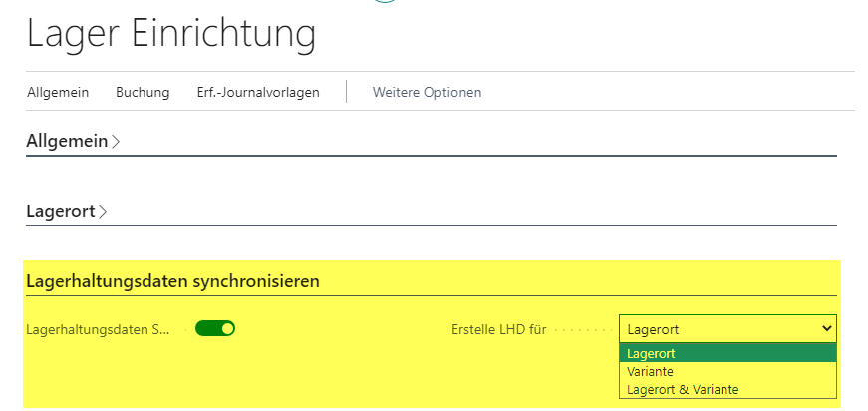The image size is (868, 411).
Task: Click the Lagerhaltungsdaten S... field label
Action: [x=98, y=329]
